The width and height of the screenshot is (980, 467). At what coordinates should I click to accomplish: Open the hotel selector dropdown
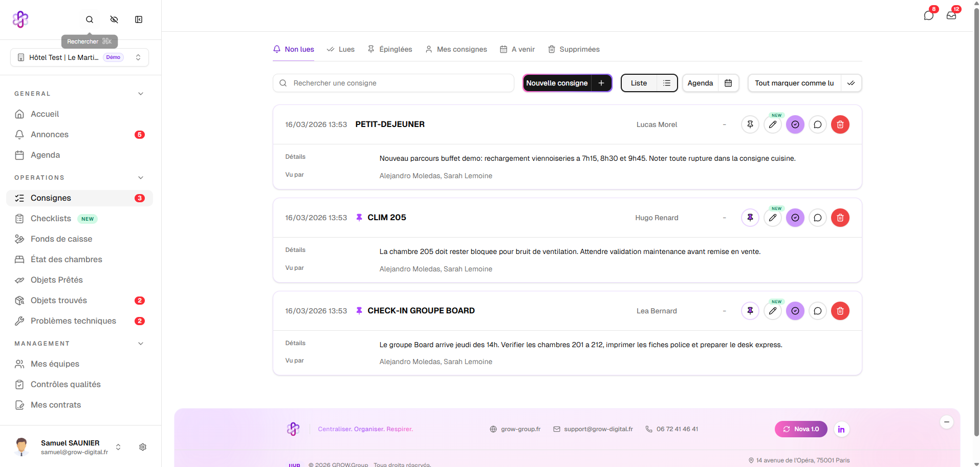[x=79, y=57]
